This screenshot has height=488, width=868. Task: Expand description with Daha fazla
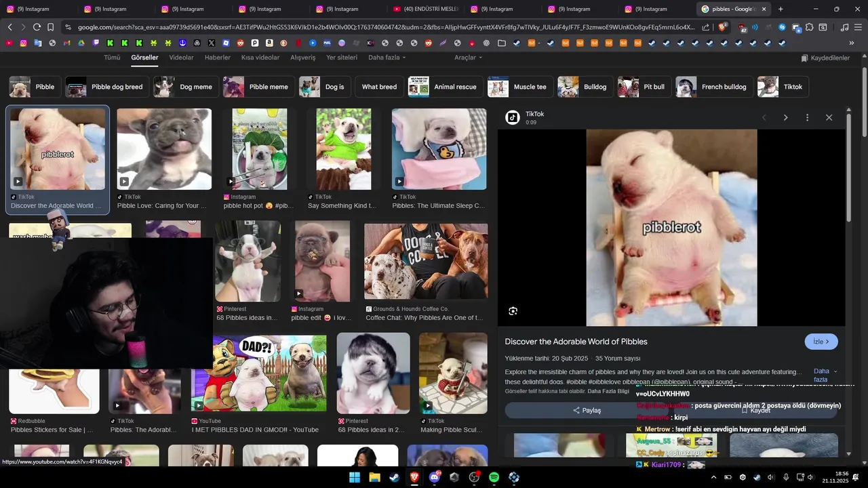(824, 375)
